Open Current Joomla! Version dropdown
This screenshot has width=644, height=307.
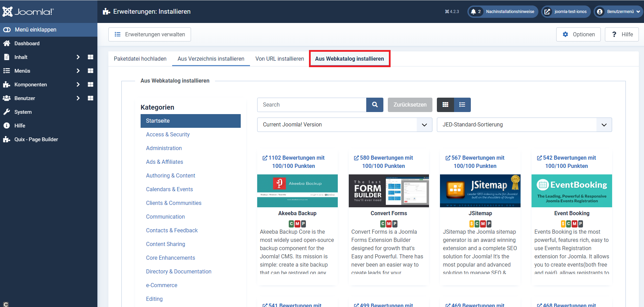[x=345, y=125]
